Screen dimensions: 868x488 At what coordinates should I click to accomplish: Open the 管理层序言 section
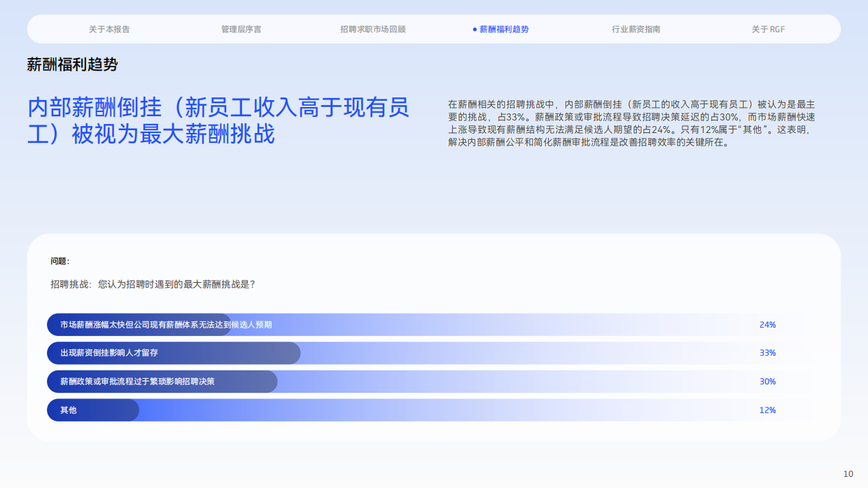point(240,29)
